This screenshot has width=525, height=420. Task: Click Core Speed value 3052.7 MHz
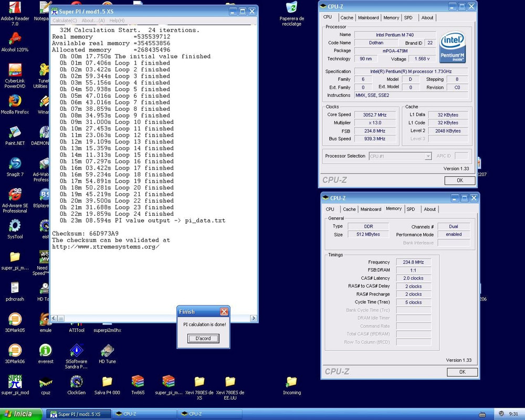(x=375, y=115)
